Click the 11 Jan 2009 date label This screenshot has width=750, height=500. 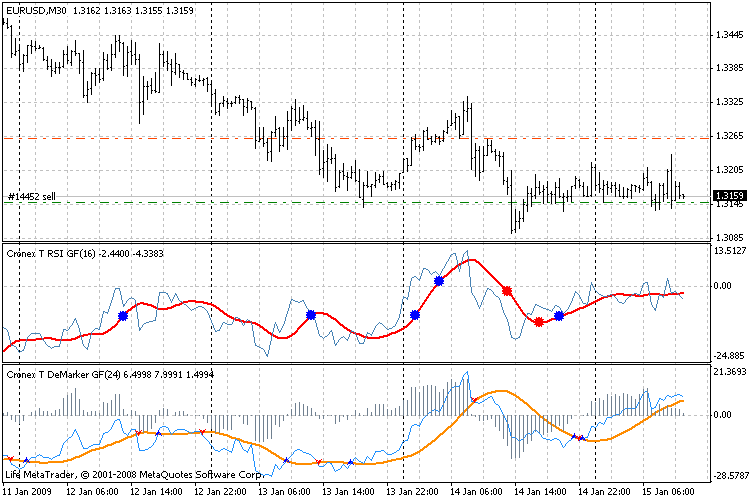coord(27,491)
